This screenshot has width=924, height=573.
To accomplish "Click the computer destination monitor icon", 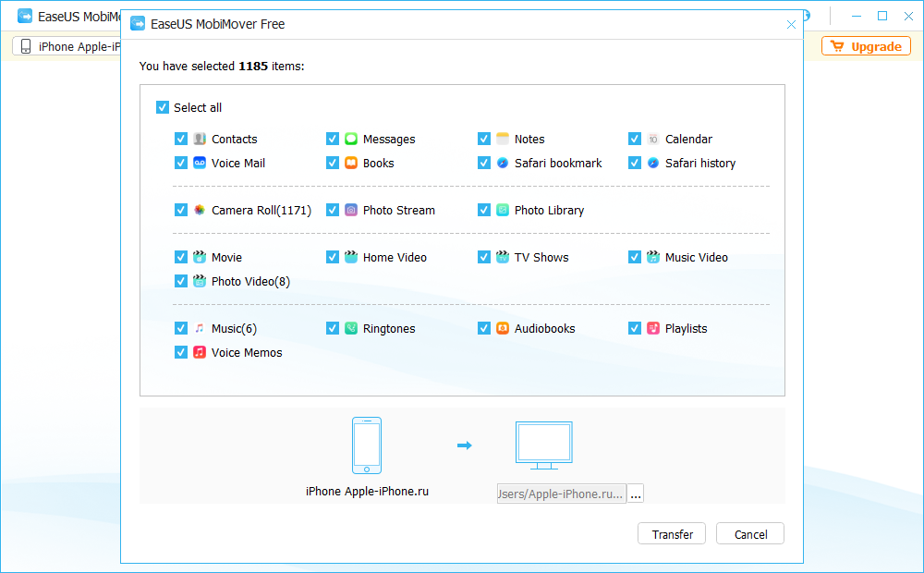I will click(544, 445).
